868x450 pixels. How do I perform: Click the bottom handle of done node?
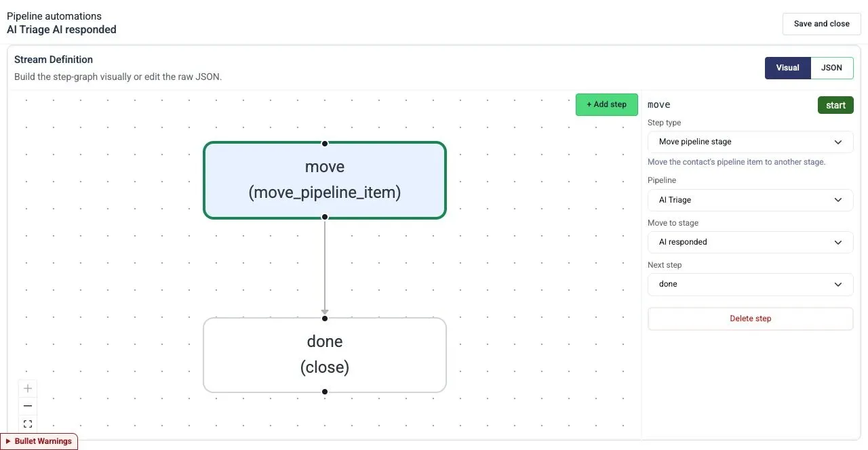point(325,392)
